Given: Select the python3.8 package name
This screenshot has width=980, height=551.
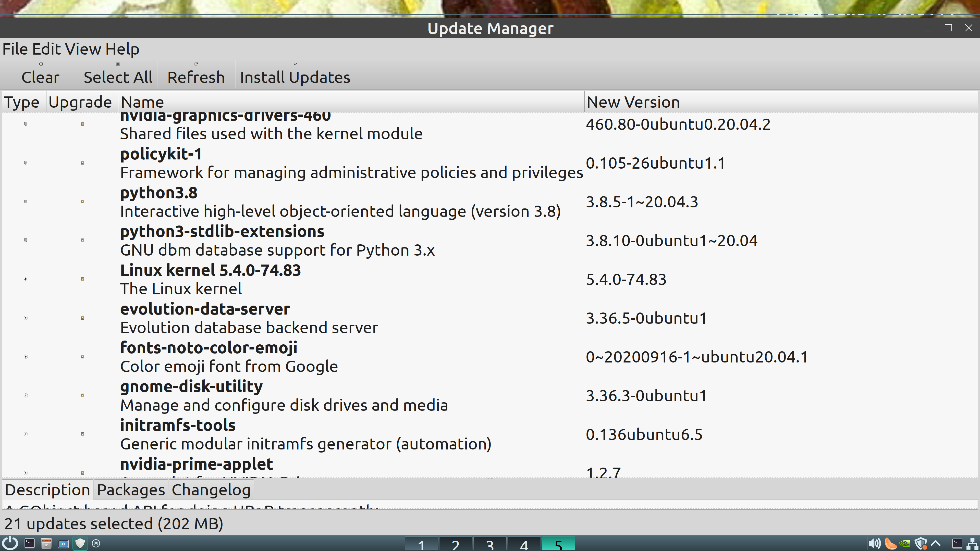Looking at the screenshot, I should coord(159,193).
